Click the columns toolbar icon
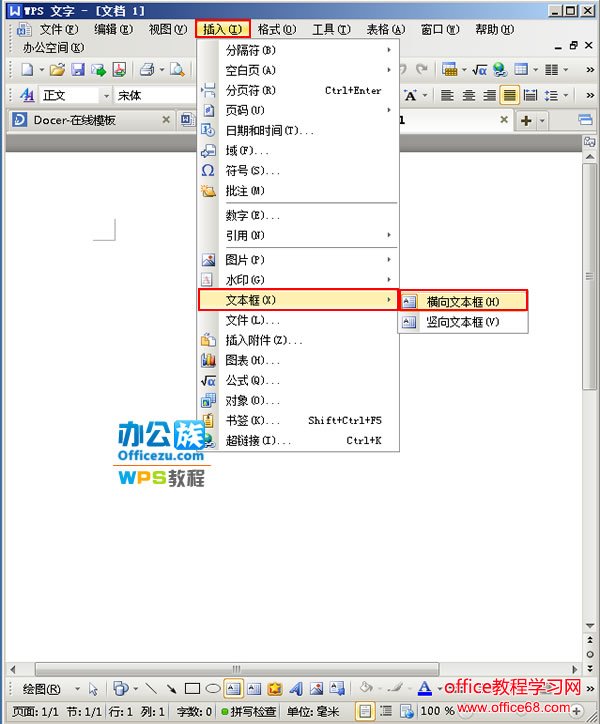This screenshot has width=600, height=724. [x=552, y=70]
